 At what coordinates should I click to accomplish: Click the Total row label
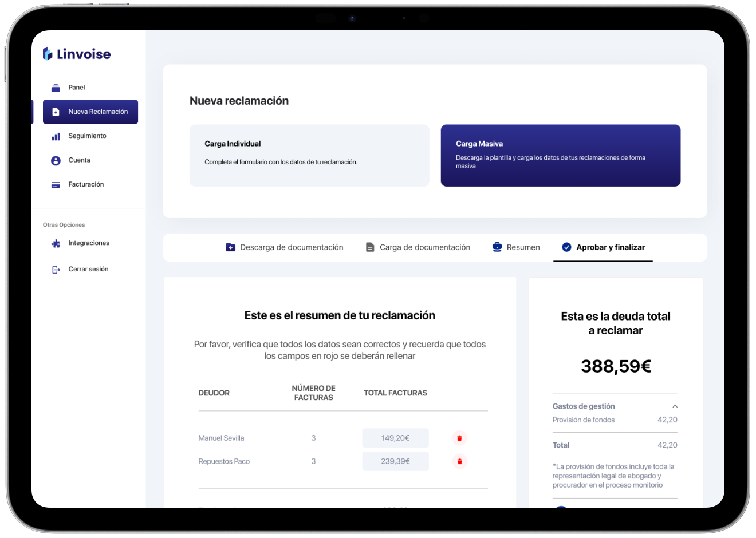click(x=561, y=445)
